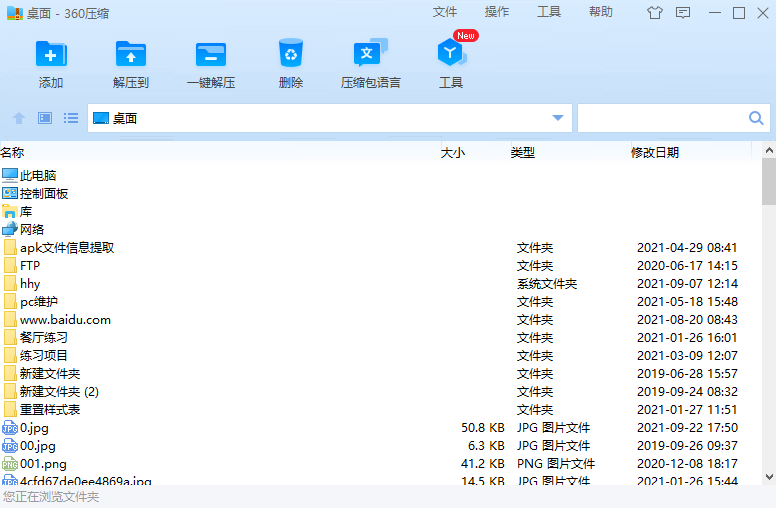
Task: Sort files by 修改日期 column header
Action: point(654,152)
